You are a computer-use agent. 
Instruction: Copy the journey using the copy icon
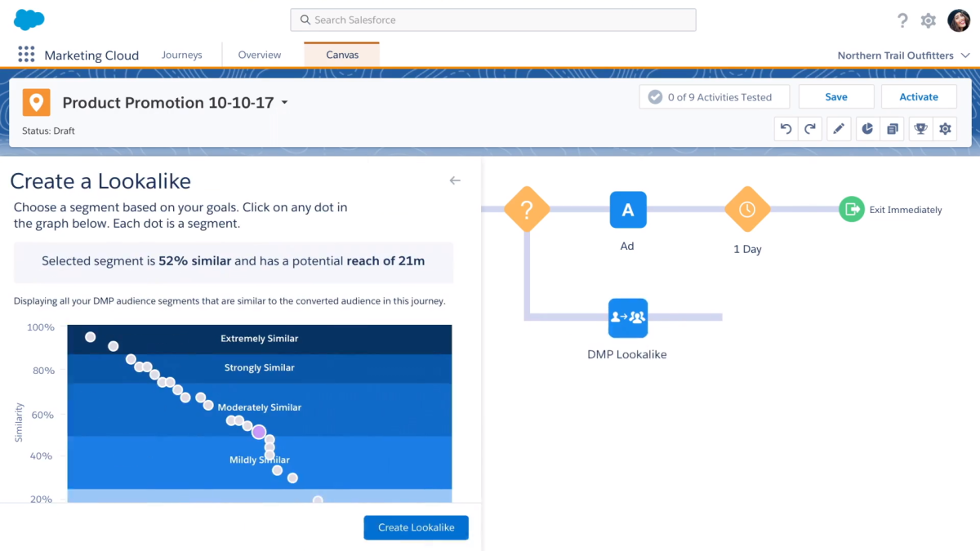(x=892, y=128)
